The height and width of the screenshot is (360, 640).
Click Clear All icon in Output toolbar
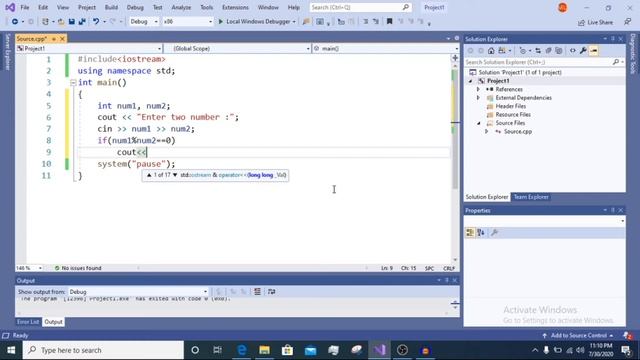pos(257,291)
